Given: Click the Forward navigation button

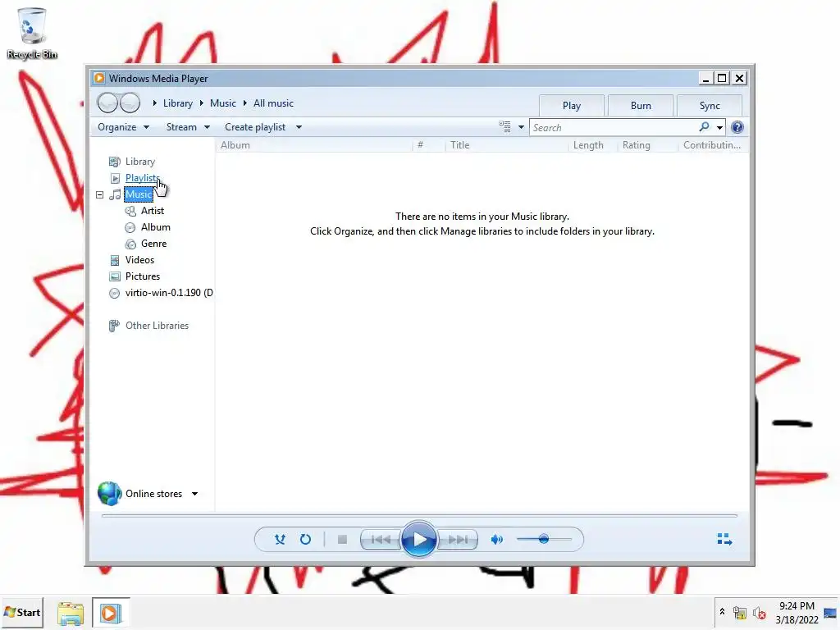Looking at the screenshot, I should [x=130, y=103].
